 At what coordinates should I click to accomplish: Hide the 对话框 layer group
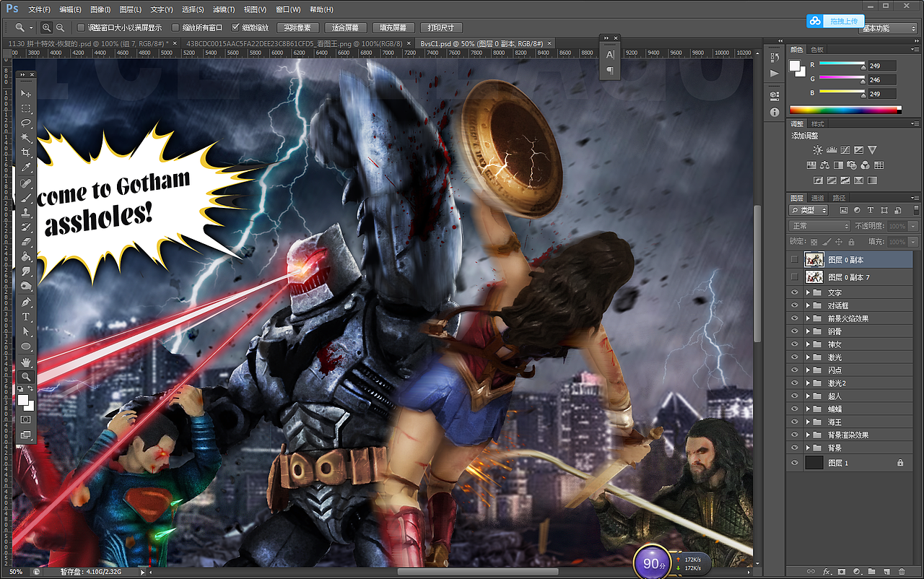point(795,306)
